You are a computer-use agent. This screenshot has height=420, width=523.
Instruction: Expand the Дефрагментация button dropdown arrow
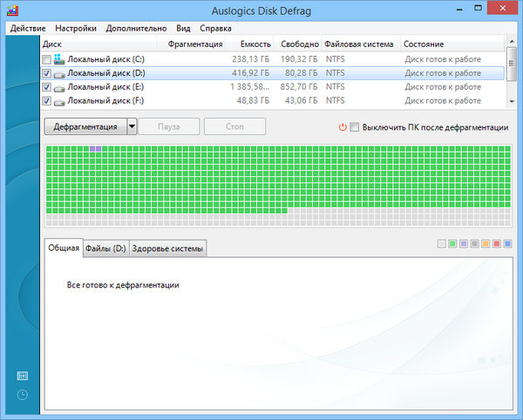132,126
